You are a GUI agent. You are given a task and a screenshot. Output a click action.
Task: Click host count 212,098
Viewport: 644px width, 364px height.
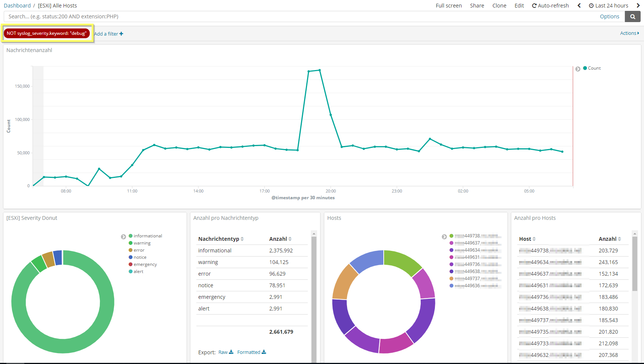[x=608, y=343]
